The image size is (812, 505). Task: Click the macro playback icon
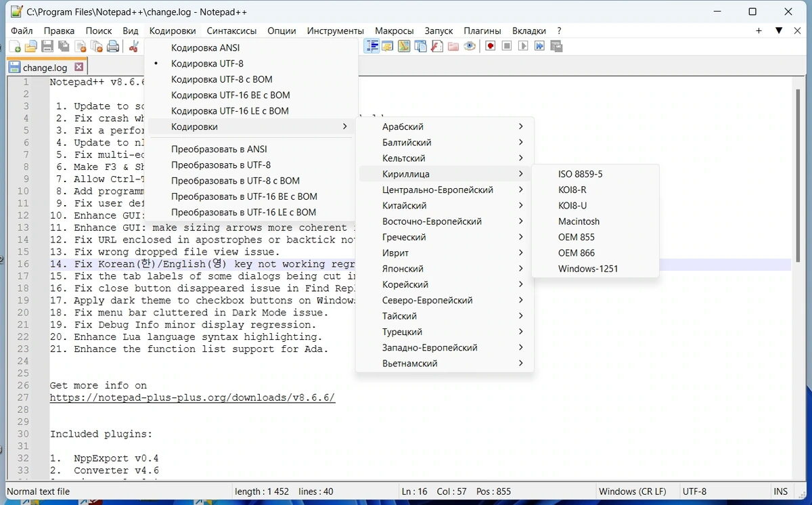coord(523,47)
